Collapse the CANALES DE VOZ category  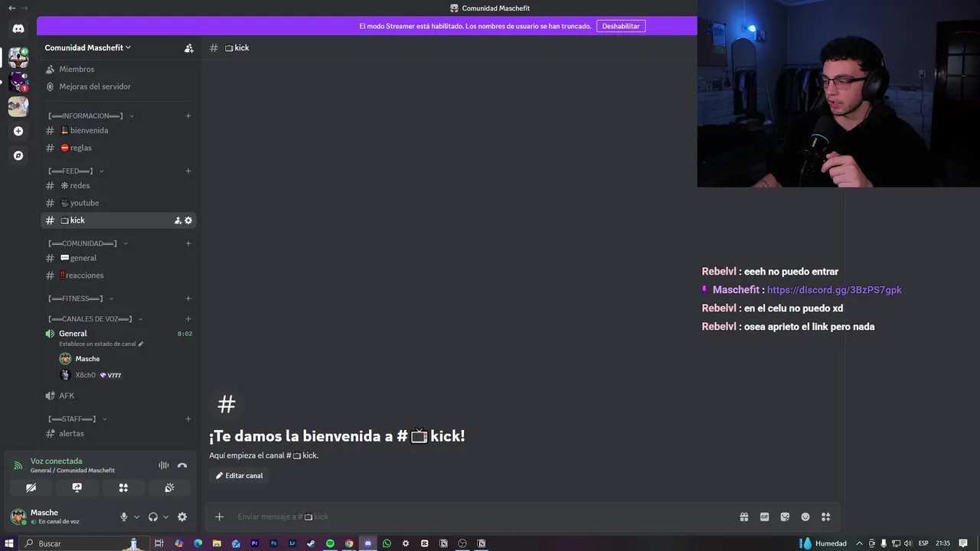tap(95, 318)
